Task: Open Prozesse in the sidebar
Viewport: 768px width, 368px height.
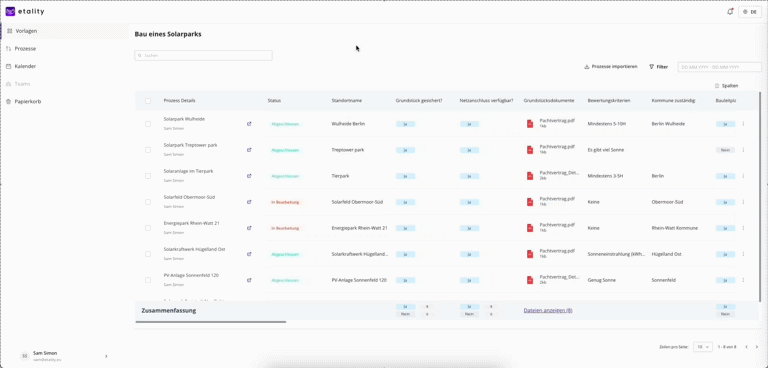Action: (25, 49)
